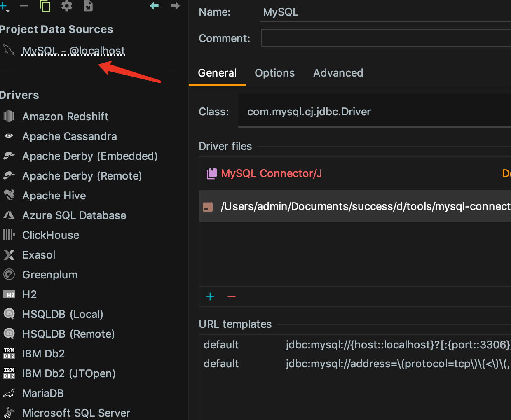The width and height of the screenshot is (511, 420).
Task: Open the Advanced tab
Action: [x=338, y=73]
